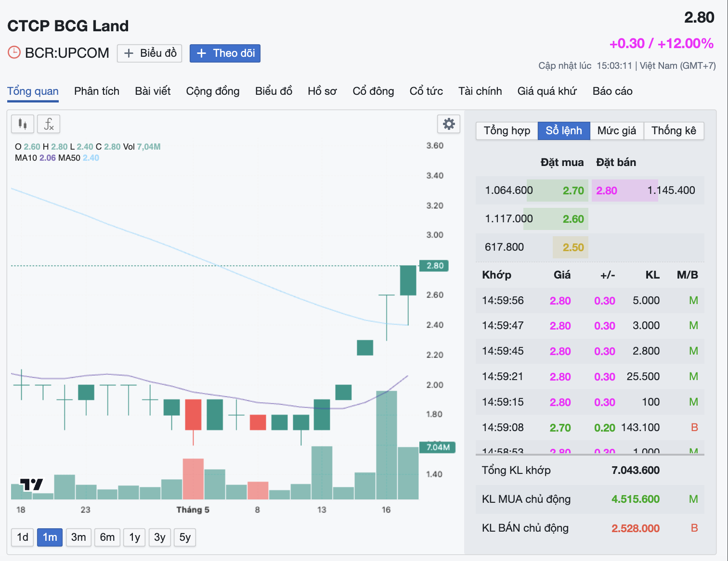Image resolution: width=728 pixels, height=561 pixels.
Task: Open the candlestick chart type icon
Action: pos(23,124)
